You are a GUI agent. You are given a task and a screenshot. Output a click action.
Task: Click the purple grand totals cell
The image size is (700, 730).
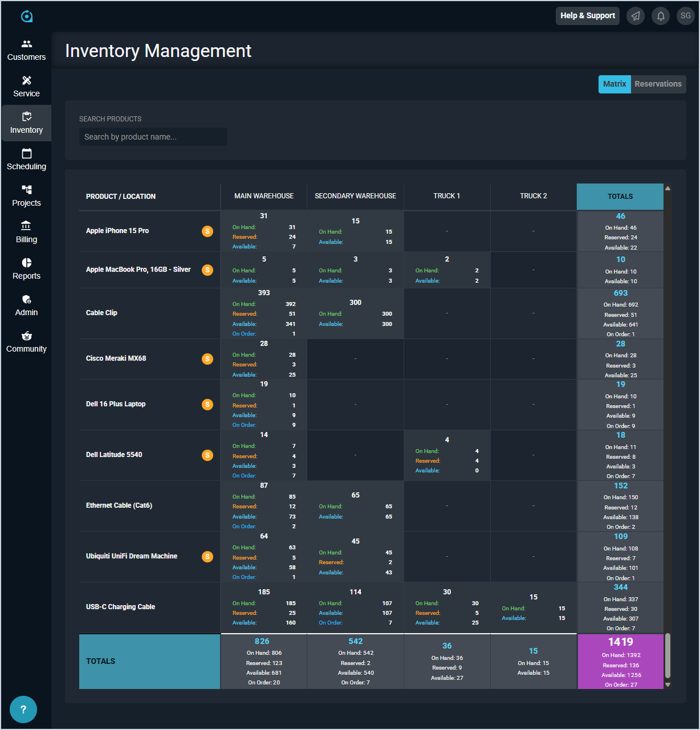[x=620, y=662]
